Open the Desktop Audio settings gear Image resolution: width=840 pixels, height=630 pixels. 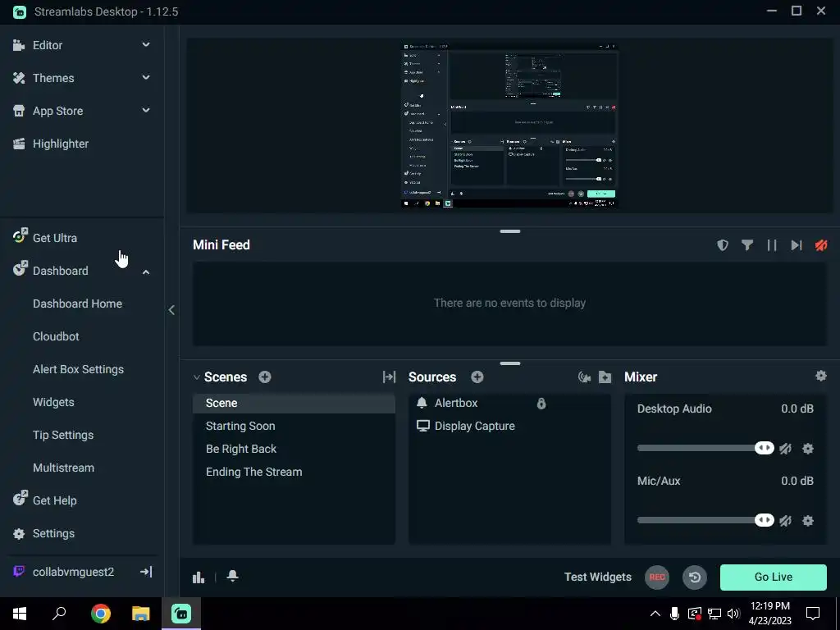click(x=808, y=449)
